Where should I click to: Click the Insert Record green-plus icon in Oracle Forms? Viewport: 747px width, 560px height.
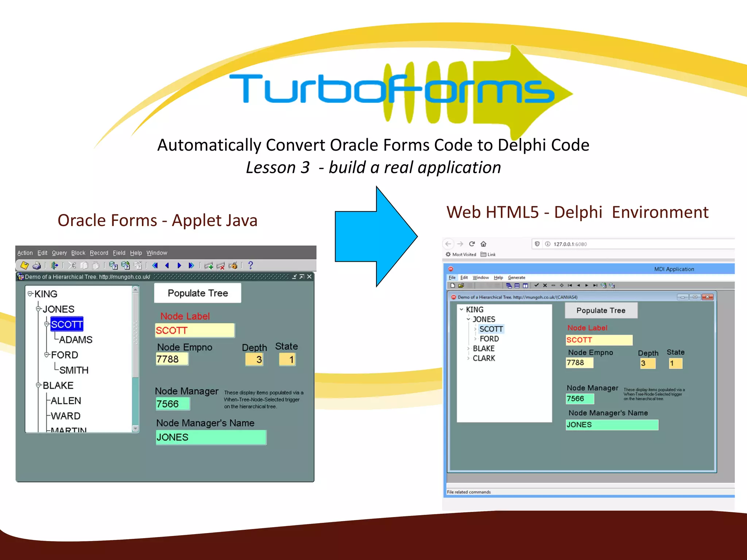point(209,265)
